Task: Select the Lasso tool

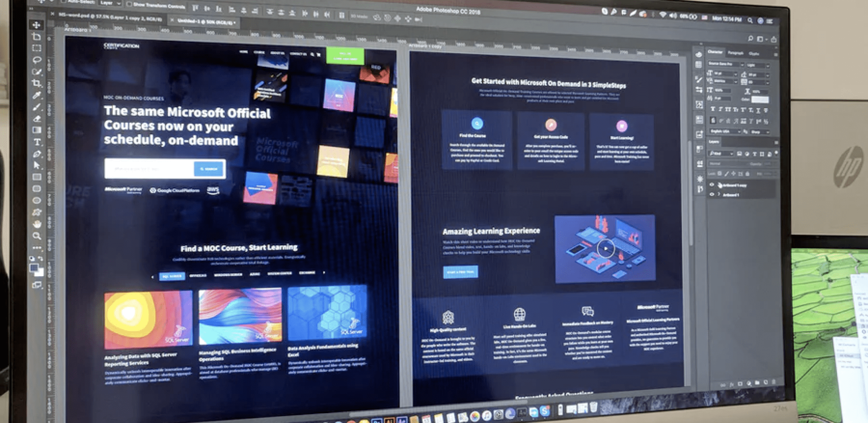Action: pyautogui.click(x=37, y=60)
